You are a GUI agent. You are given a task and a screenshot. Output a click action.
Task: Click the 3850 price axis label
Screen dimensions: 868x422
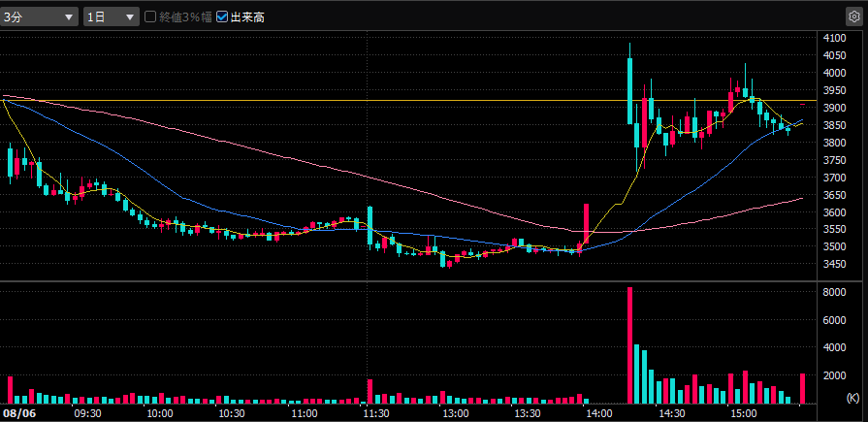click(x=834, y=125)
